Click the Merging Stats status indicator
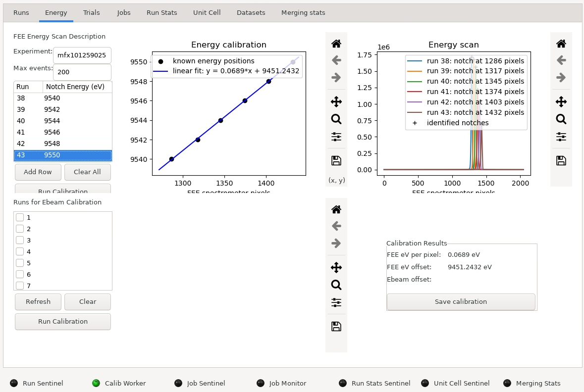The image size is (584, 392). pyautogui.click(x=507, y=383)
